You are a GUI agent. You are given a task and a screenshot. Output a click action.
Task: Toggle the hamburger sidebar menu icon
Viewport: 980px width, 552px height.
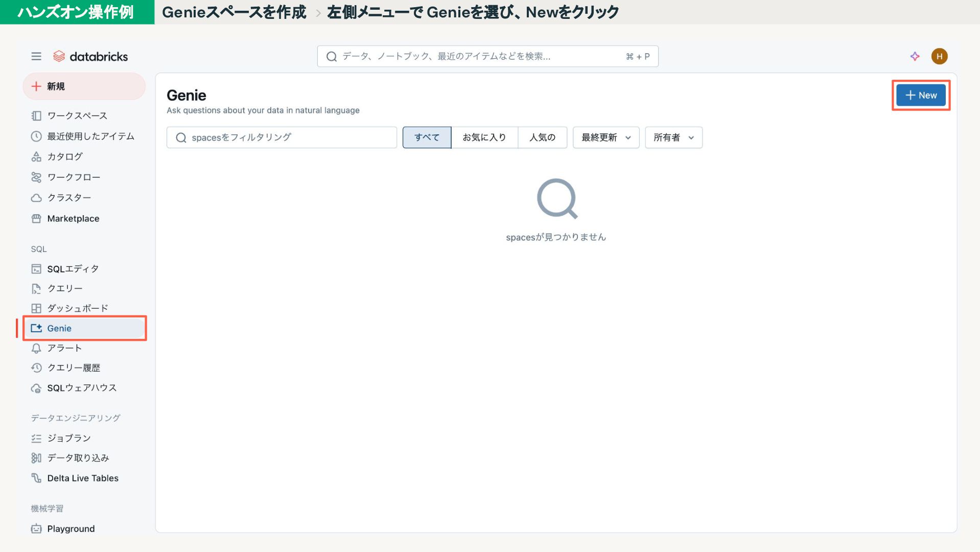[x=36, y=56]
